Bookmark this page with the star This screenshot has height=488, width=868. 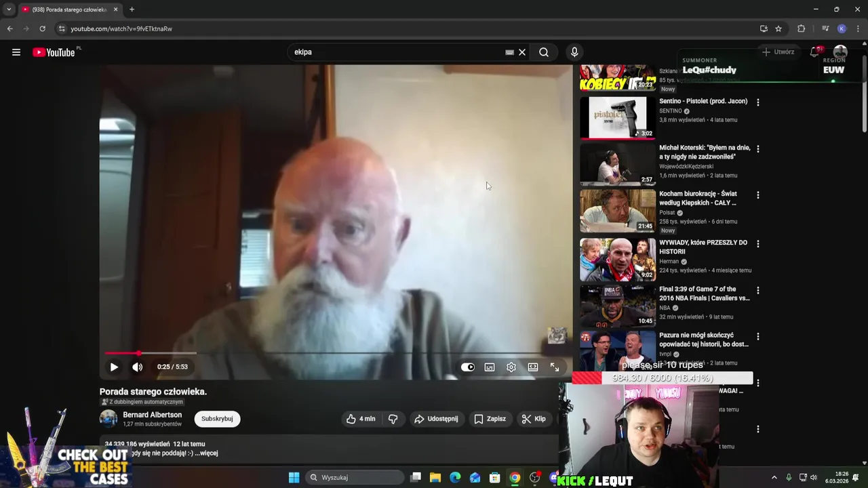click(778, 28)
